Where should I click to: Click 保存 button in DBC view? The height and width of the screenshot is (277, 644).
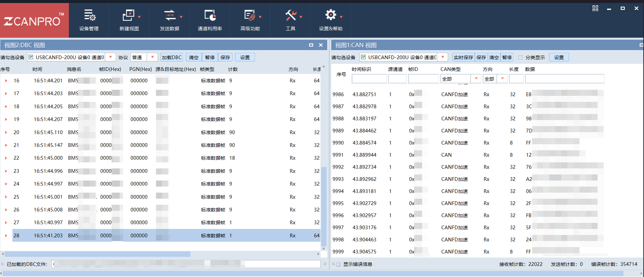point(225,57)
